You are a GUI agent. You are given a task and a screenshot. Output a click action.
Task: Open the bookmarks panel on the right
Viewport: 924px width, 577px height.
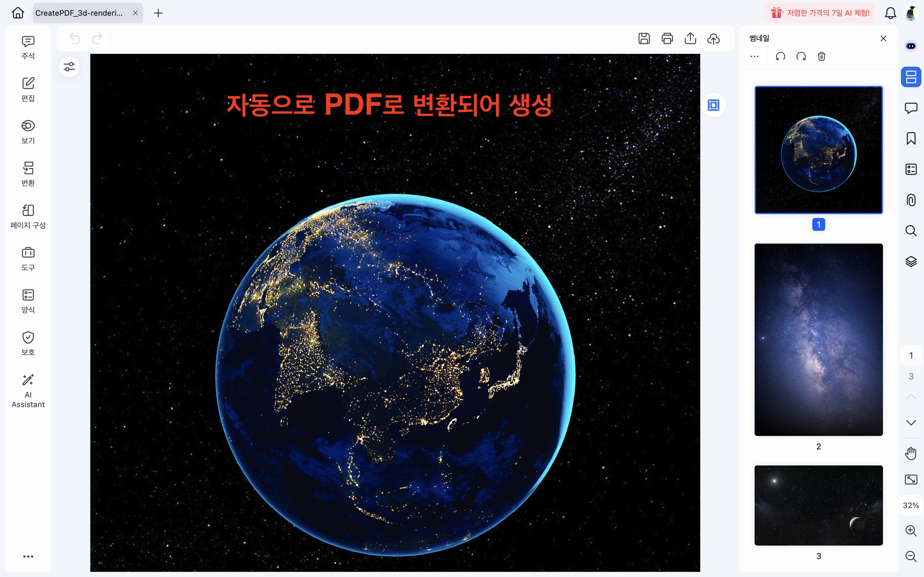(x=911, y=138)
